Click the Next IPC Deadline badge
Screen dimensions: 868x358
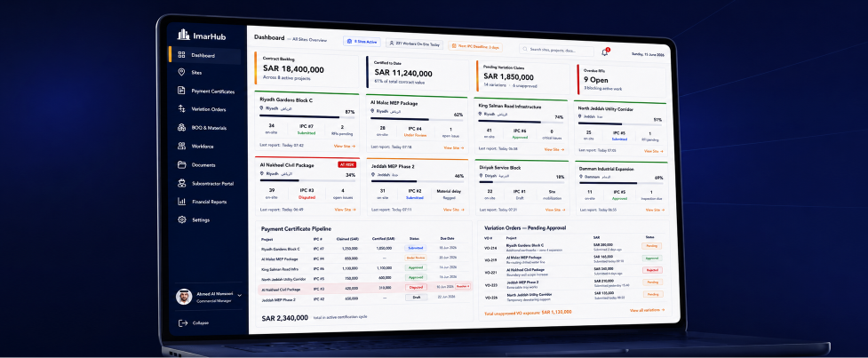475,47
